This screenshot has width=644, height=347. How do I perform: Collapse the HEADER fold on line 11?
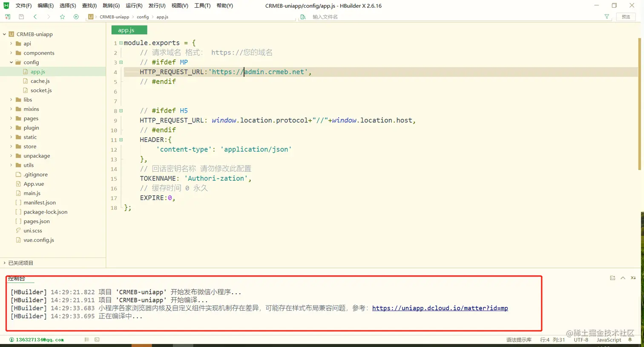tap(121, 140)
